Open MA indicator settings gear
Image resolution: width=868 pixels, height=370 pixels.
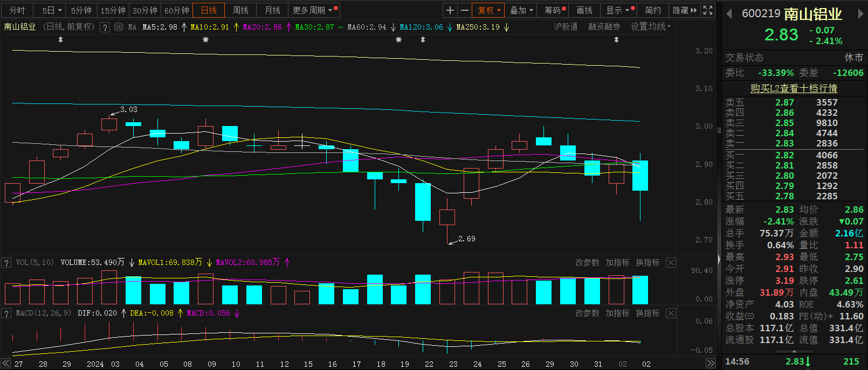click(119, 27)
